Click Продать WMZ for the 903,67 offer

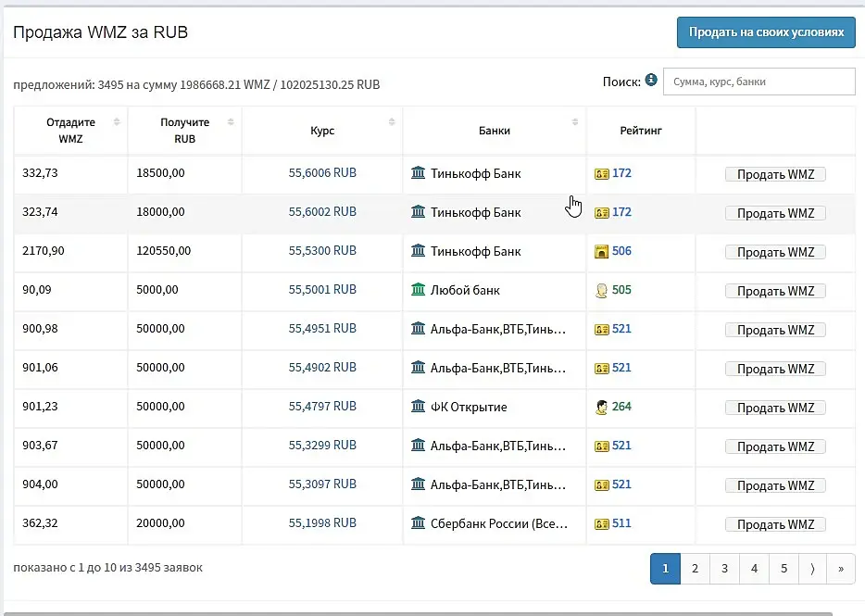pyautogui.click(x=775, y=446)
